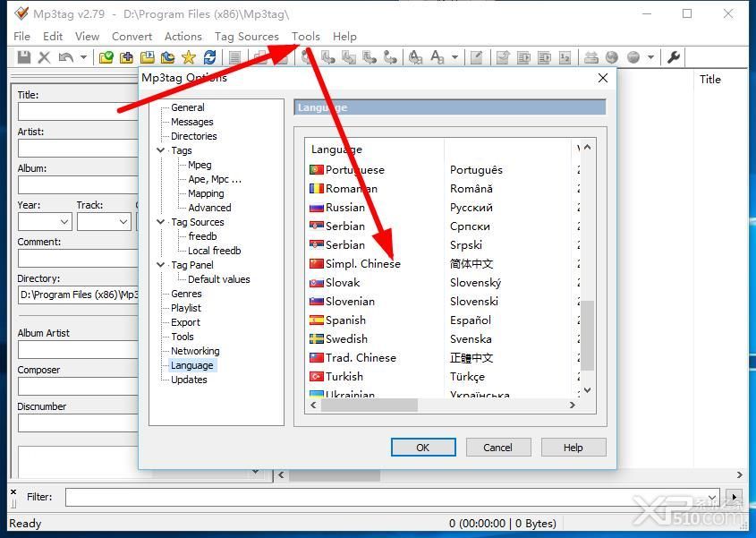Select General in the options tree

tap(188, 107)
